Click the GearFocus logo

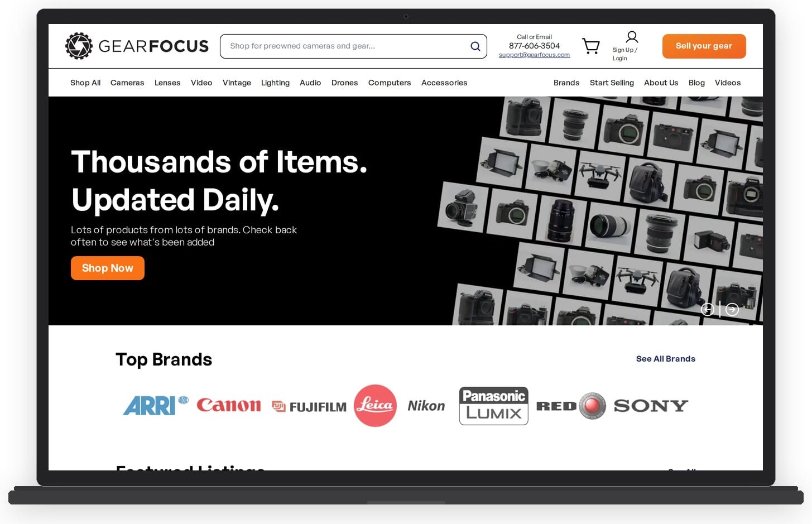coord(136,46)
